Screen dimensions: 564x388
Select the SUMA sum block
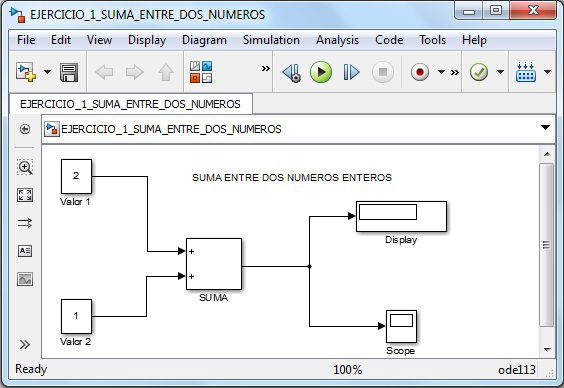click(x=214, y=264)
